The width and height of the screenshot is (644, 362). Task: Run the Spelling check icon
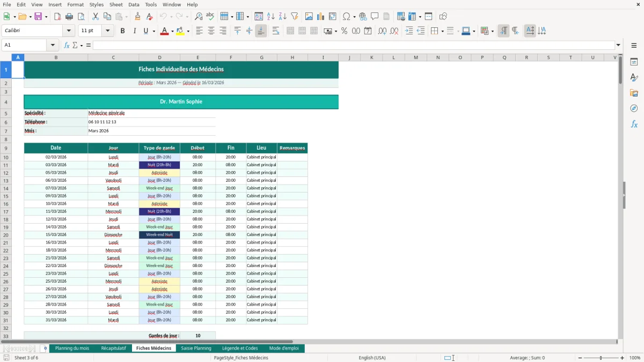pos(210,17)
